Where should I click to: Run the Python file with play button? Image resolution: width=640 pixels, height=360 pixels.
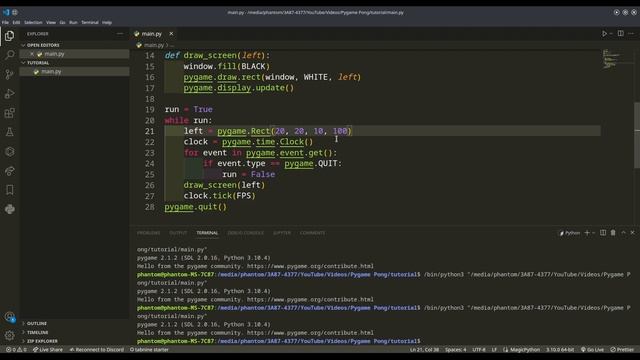point(604,33)
